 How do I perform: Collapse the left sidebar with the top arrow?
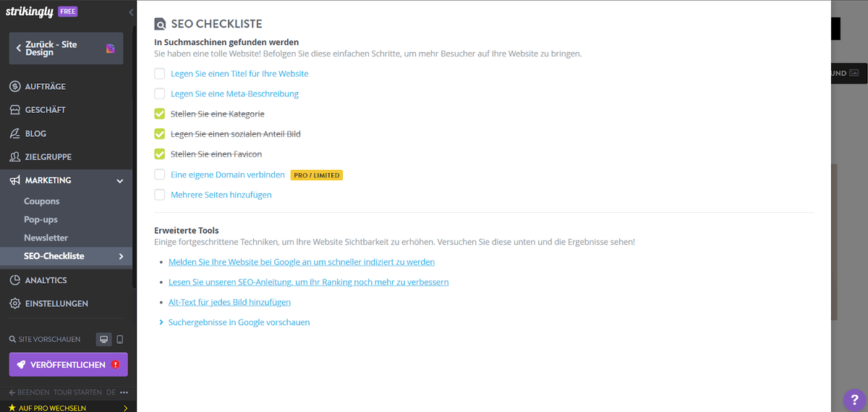tap(131, 12)
